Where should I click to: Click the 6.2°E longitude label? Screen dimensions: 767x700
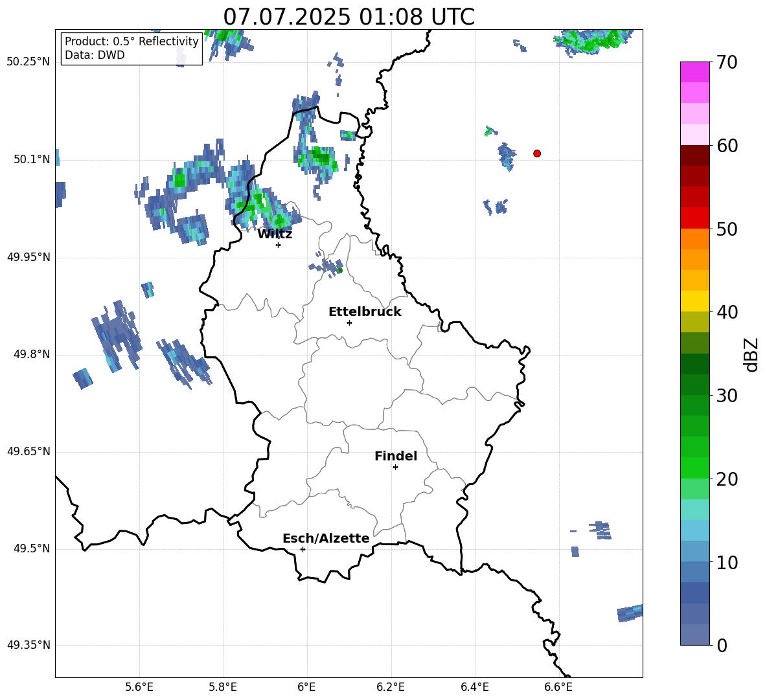[x=391, y=687]
